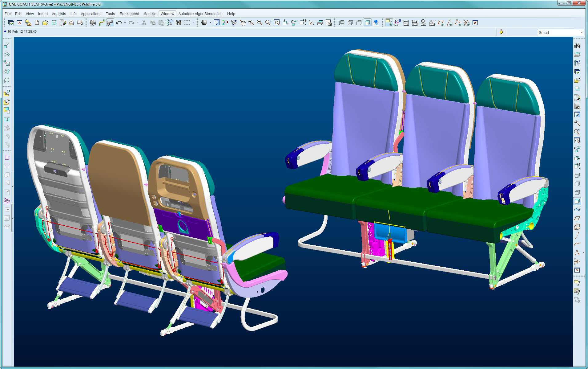Open the Redo history dropdown arrow
588x369 pixels.
tap(138, 23)
